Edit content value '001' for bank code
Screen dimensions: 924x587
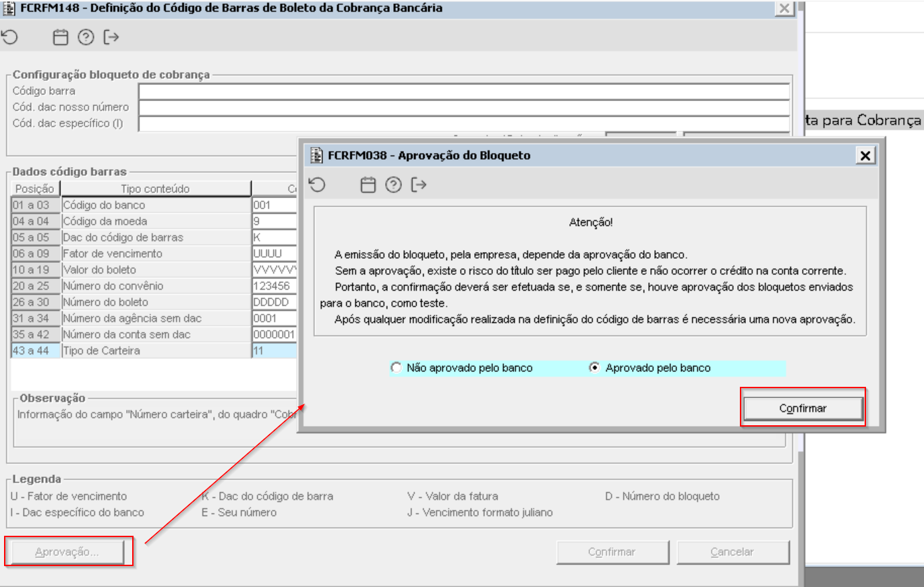(275, 205)
